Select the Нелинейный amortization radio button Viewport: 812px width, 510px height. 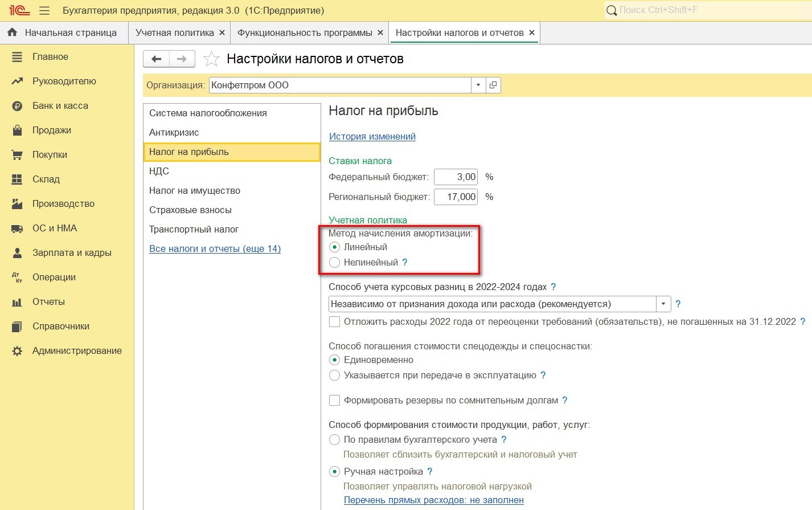(335, 262)
